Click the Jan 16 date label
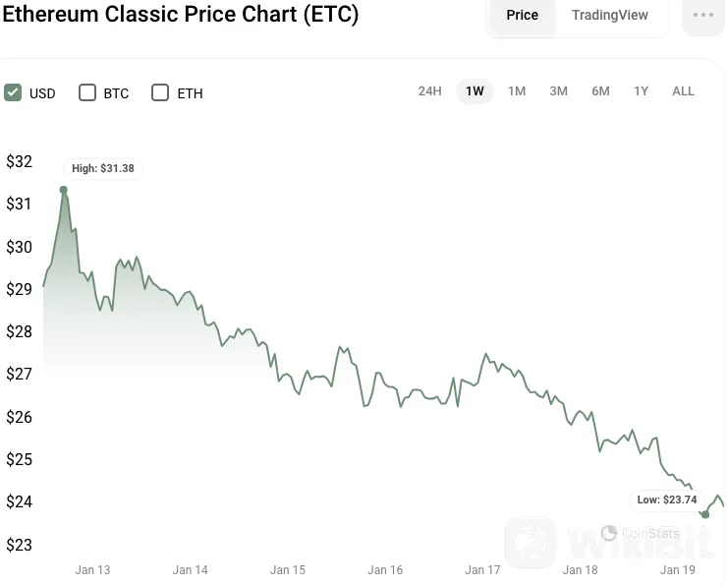This screenshot has height=587, width=728. (385, 570)
